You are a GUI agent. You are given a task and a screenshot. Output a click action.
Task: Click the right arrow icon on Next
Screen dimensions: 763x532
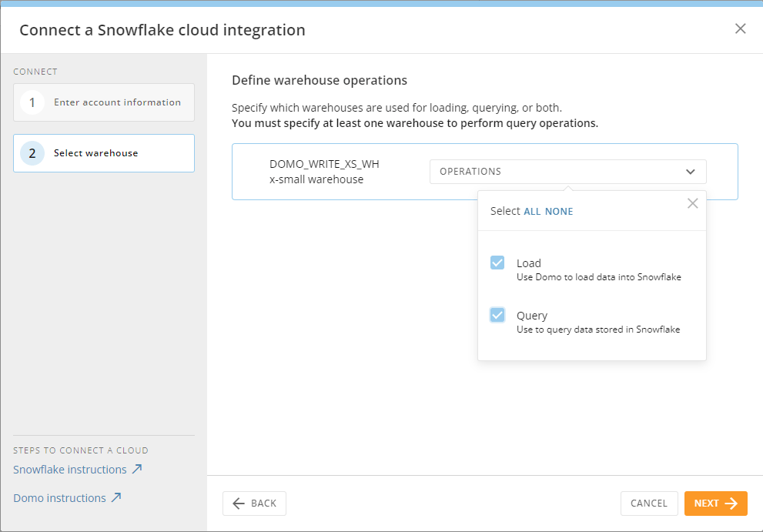click(731, 503)
